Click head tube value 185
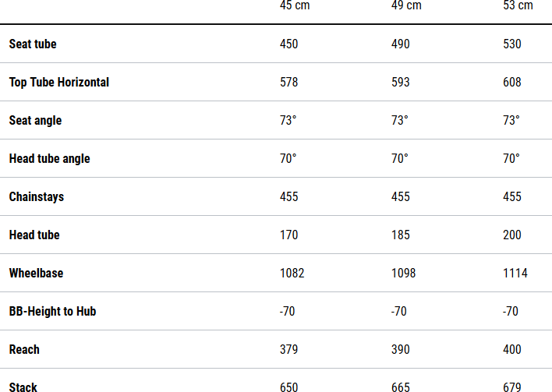 (x=401, y=235)
